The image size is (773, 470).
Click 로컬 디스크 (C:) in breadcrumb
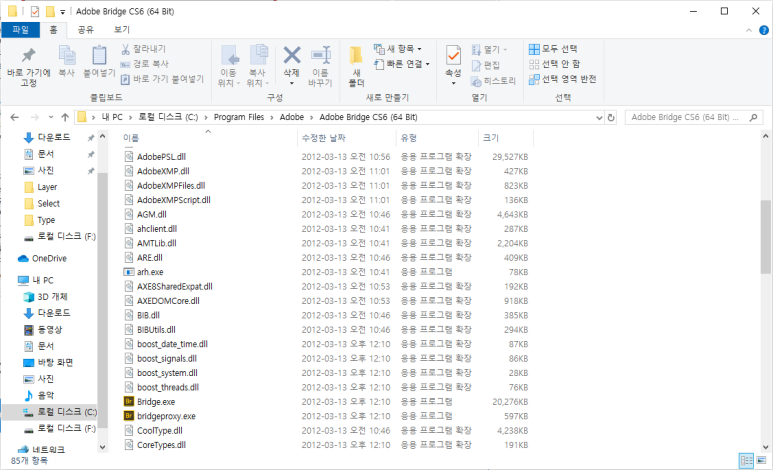tap(168, 117)
